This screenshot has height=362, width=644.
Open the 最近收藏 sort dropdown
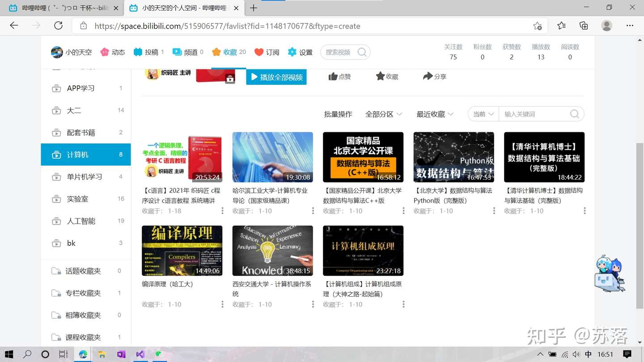(435, 114)
